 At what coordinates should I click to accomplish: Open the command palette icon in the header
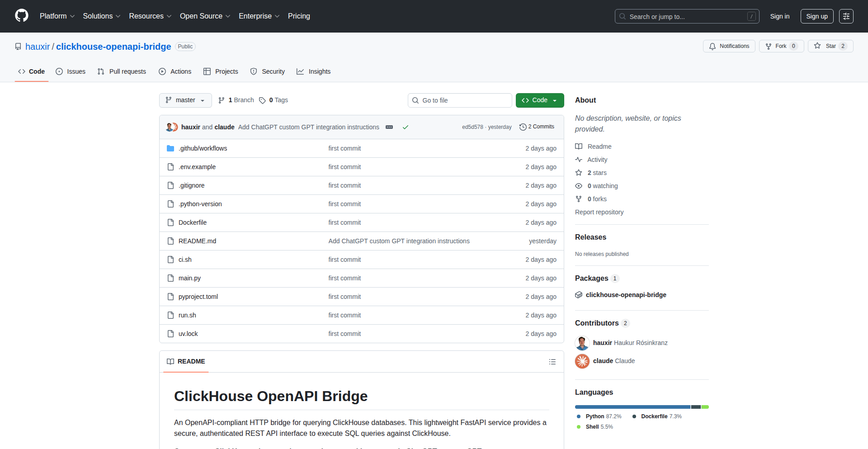(846, 16)
